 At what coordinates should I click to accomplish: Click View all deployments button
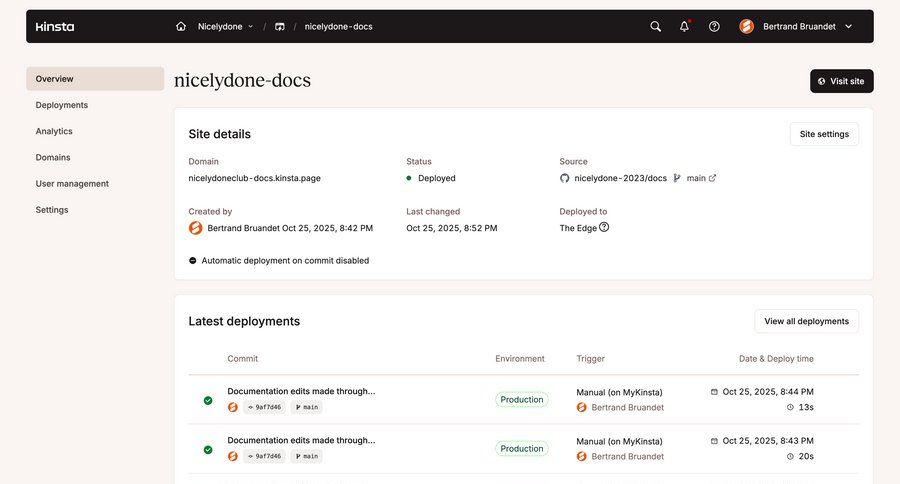pyautogui.click(x=806, y=321)
